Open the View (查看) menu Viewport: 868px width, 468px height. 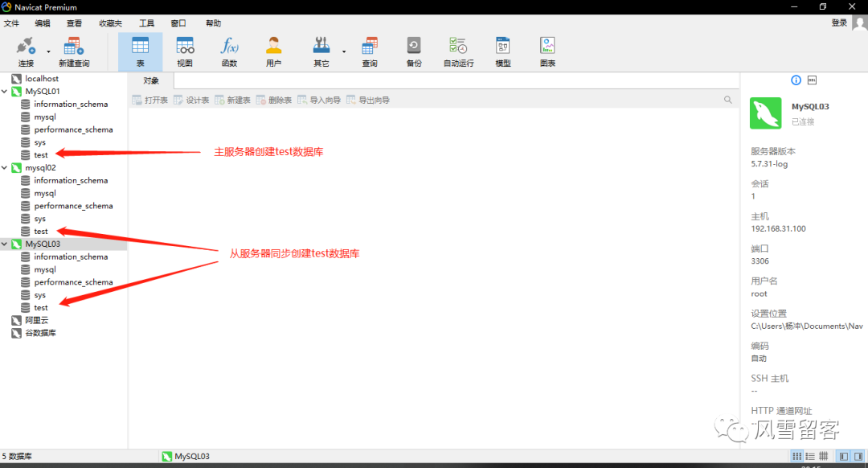coord(74,23)
